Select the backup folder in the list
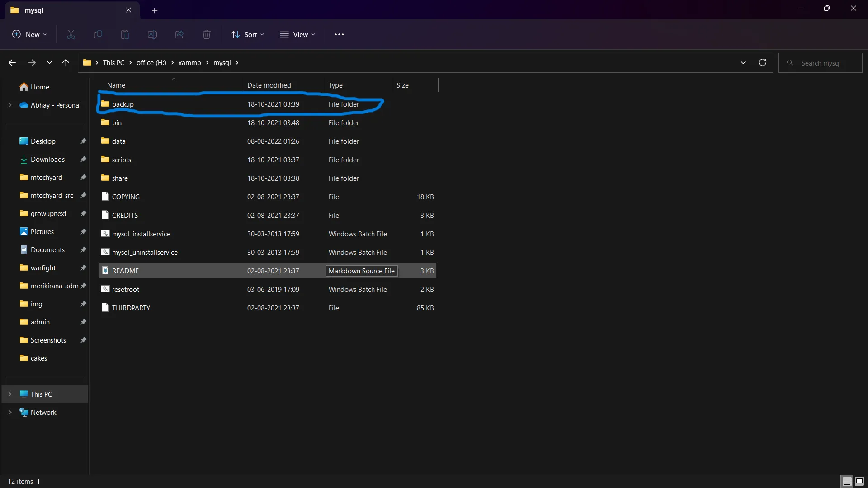The width and height of the screenshot is (868, 488). [123, 104]
